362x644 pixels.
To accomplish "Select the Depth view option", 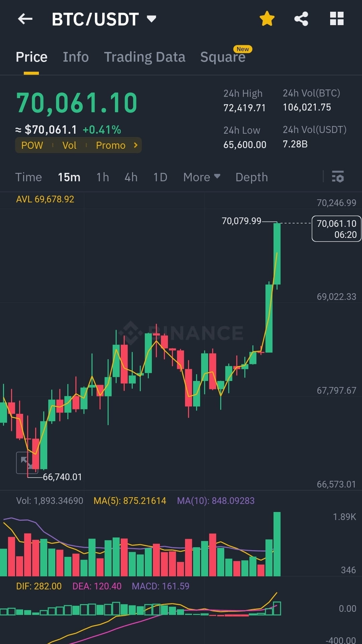I will (x=251, y=177).
